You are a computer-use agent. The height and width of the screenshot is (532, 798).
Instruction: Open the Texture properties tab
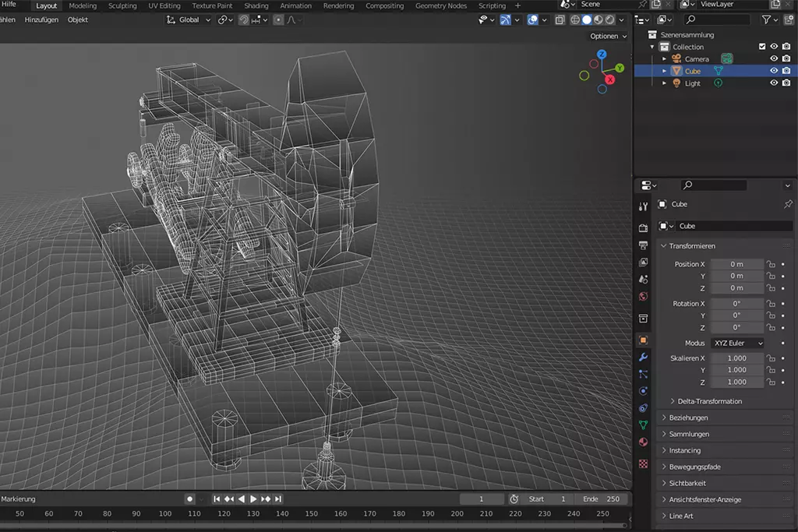[x=643, y=464]
